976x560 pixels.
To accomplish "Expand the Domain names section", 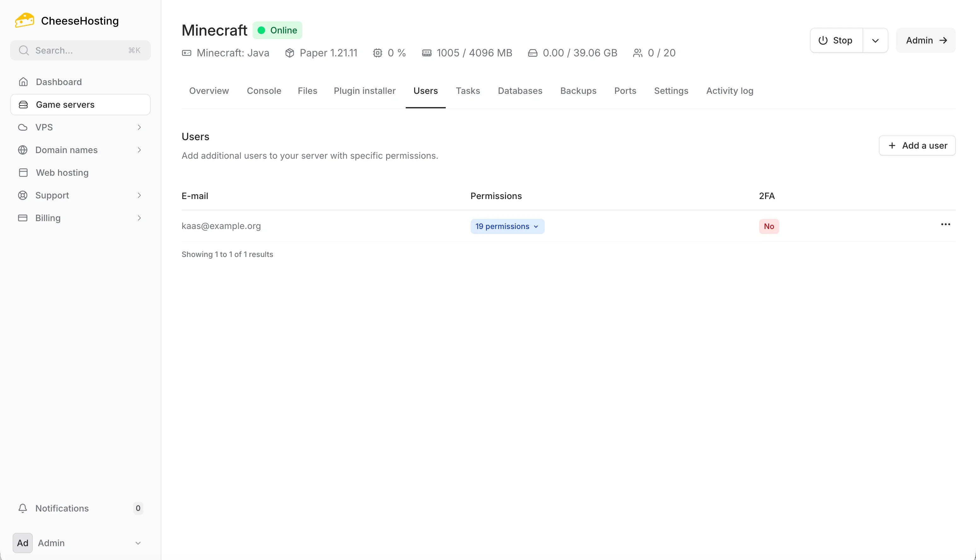I will click(x=66, y=150).
